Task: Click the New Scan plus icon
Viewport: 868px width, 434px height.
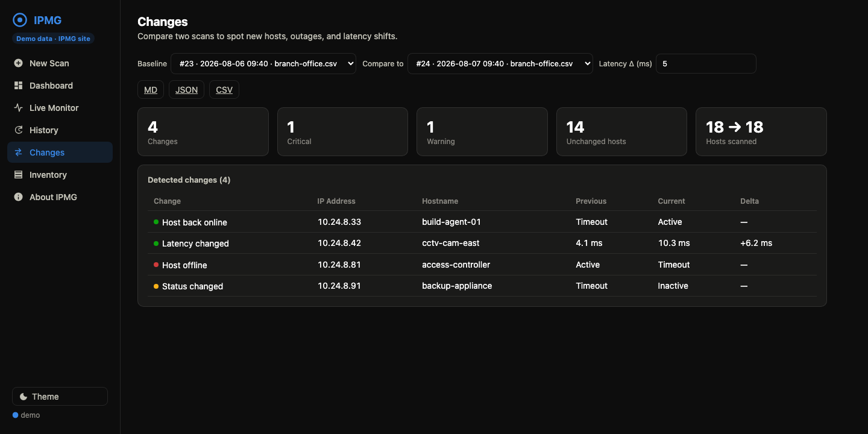Action: [18, 63]
